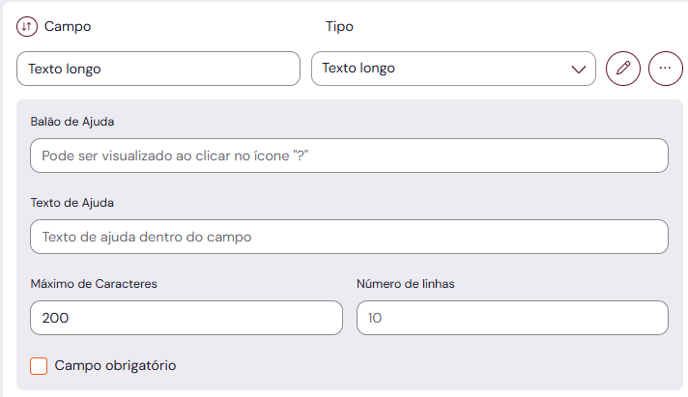Screen dimensions: 688x397
Task: Click the Número de linhas input field
Action: tap(512, 318)
